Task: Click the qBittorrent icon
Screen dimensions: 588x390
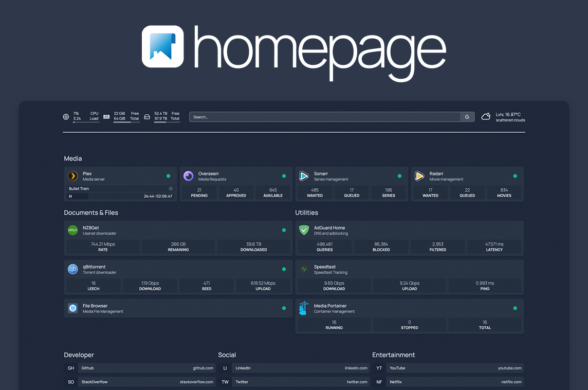Action: tap(73, 269)
